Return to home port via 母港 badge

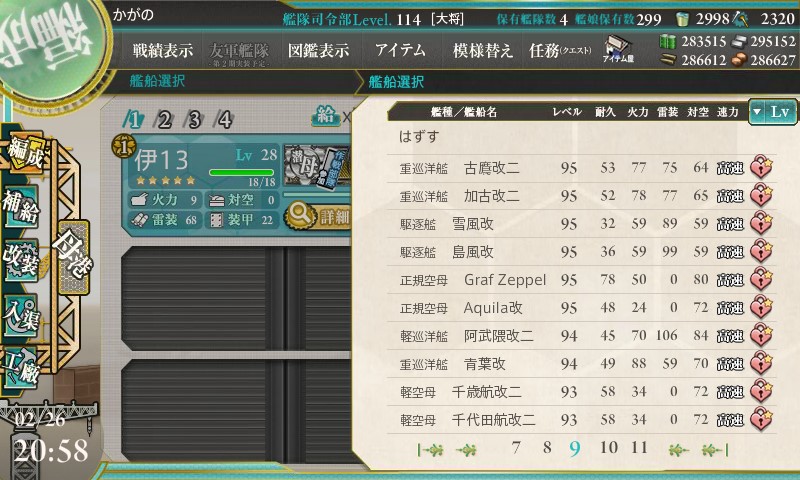tap(73, 257)
